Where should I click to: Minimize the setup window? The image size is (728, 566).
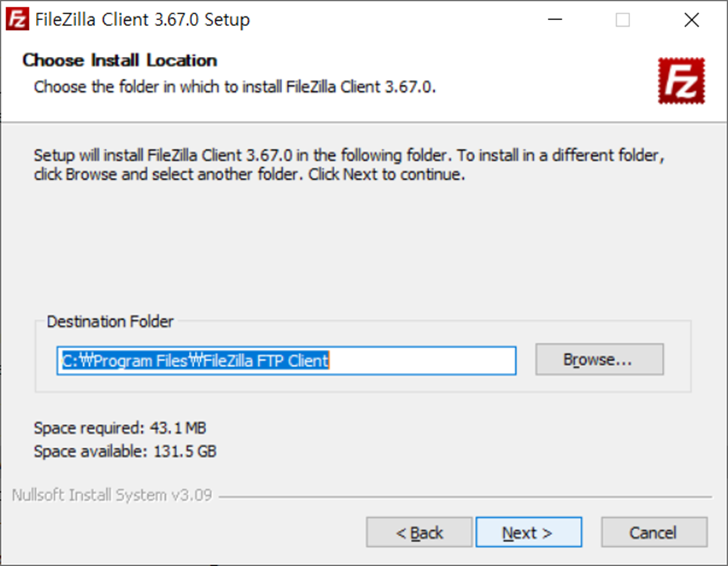[555, 19]
